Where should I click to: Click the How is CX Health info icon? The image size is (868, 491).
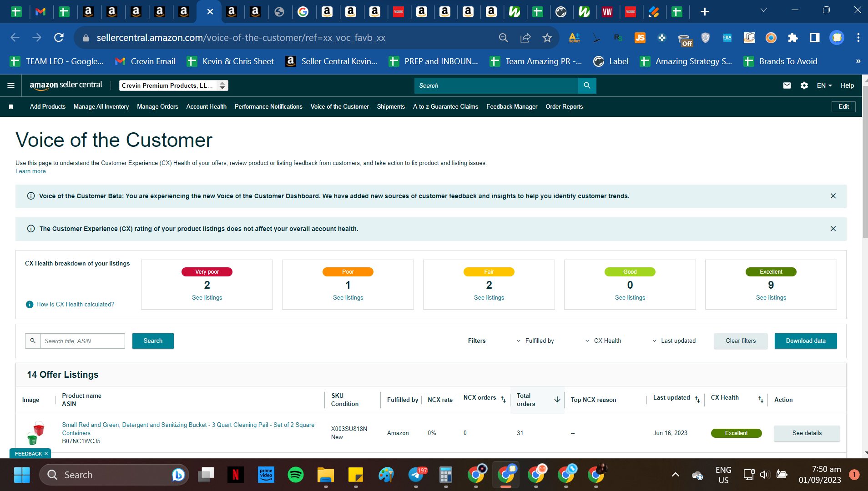(x=30, y=305)
